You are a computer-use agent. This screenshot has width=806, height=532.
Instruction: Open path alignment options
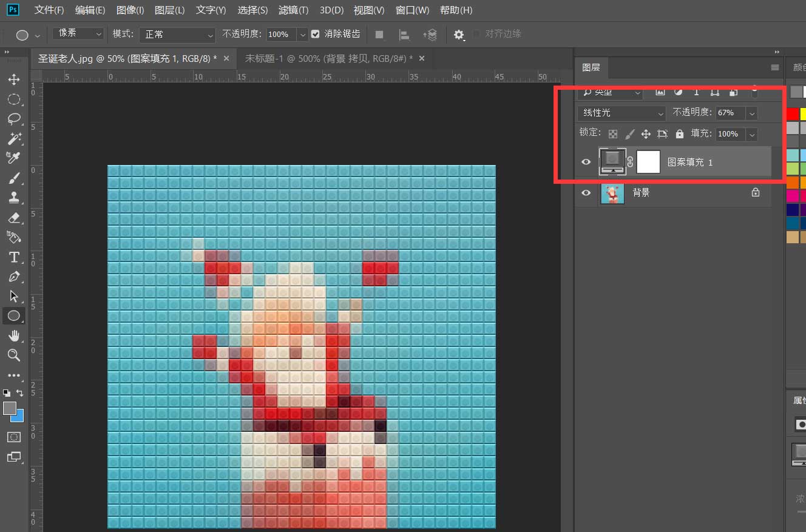(x=404, y=35)
